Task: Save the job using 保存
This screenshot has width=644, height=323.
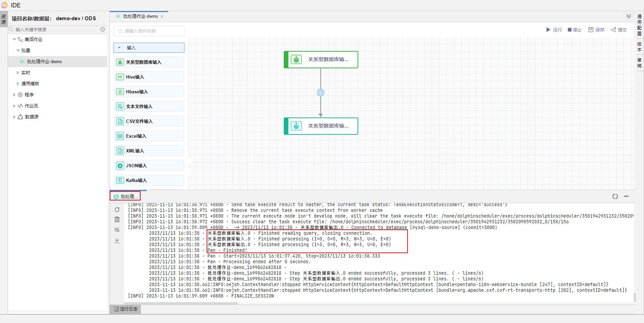Action: coord(596,30)
